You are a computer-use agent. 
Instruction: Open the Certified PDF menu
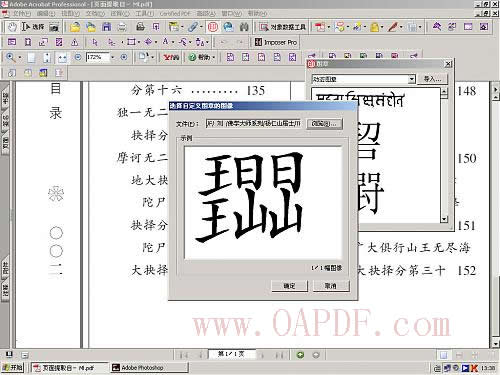coord(176,14)
